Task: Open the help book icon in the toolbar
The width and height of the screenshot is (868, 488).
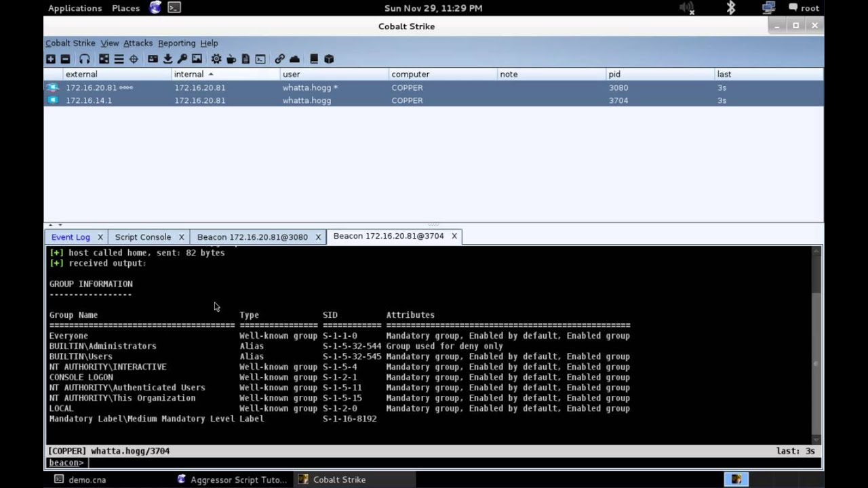Action: pos(314,59)
